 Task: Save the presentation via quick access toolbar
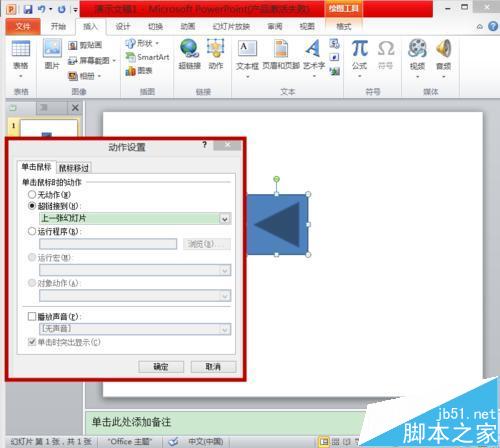(x=28, y=9)
